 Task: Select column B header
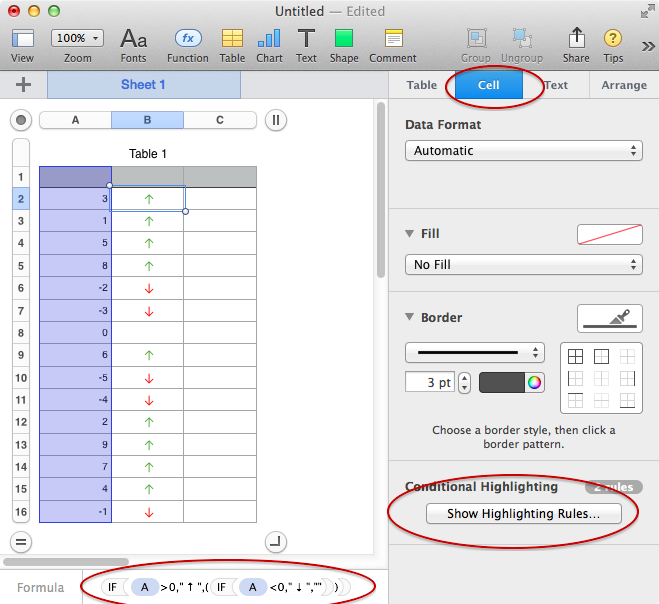pyautogui.click(x=148, y=120)
